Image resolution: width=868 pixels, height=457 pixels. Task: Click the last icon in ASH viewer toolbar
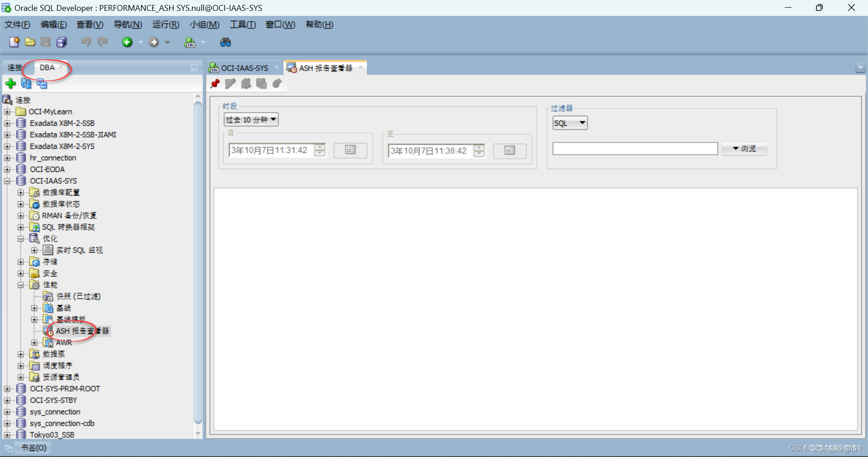(277, 83)
